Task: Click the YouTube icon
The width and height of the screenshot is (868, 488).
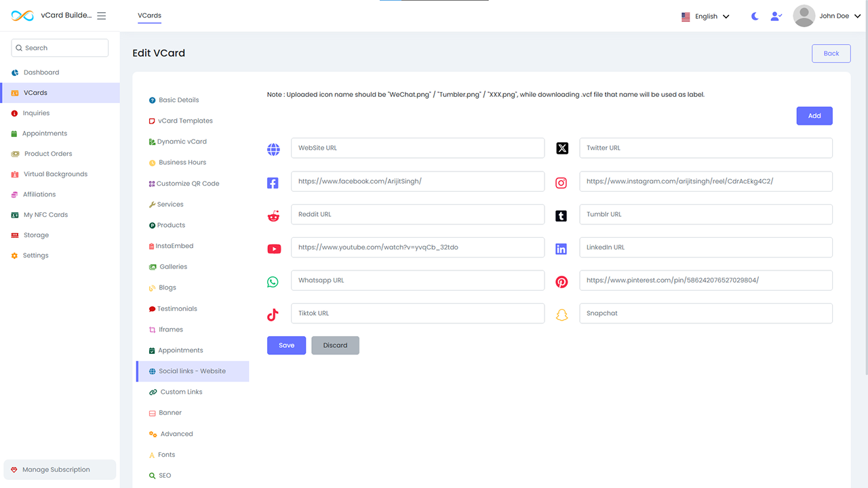Action: 273,249
